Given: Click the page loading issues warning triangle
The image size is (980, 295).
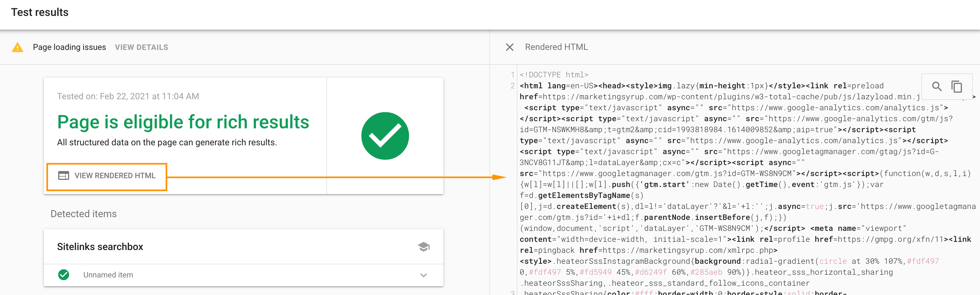Looking at the screenshot, I should (18, 47).
